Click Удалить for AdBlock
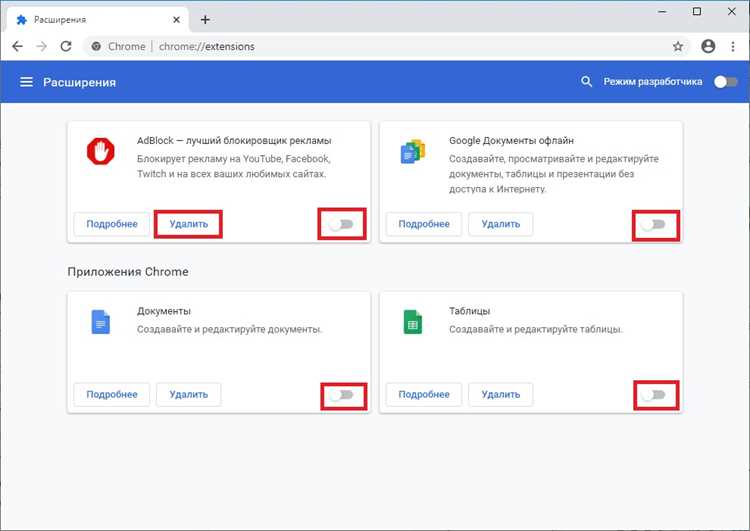 click(188, 224)
